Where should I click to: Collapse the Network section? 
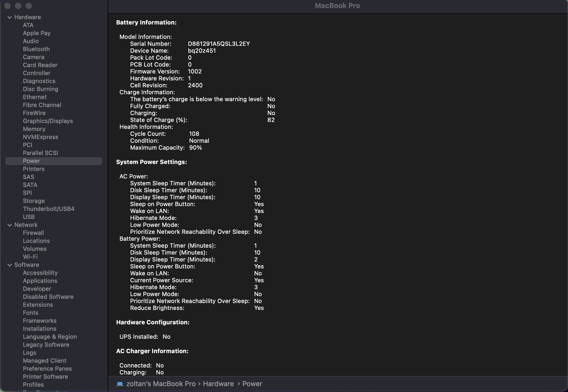tap(9, 225)
